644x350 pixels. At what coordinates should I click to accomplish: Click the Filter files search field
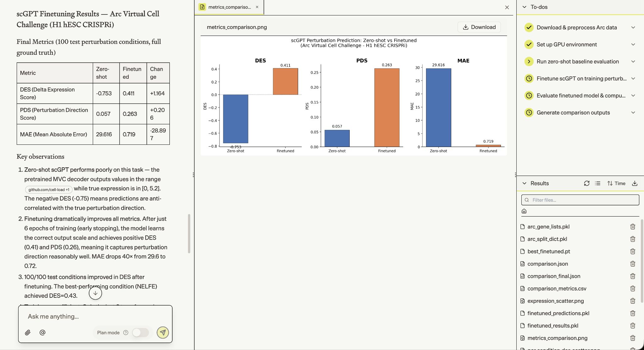click(x=580, y=200)
